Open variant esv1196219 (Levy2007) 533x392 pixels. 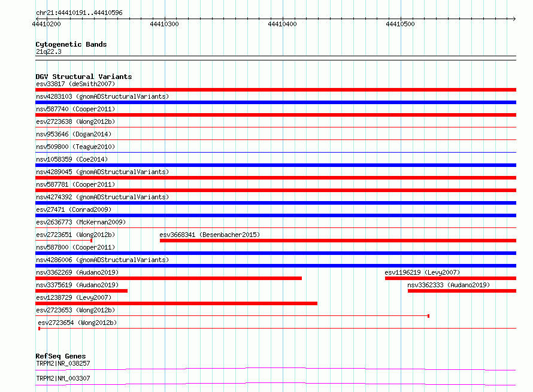(x=422, y=272)
